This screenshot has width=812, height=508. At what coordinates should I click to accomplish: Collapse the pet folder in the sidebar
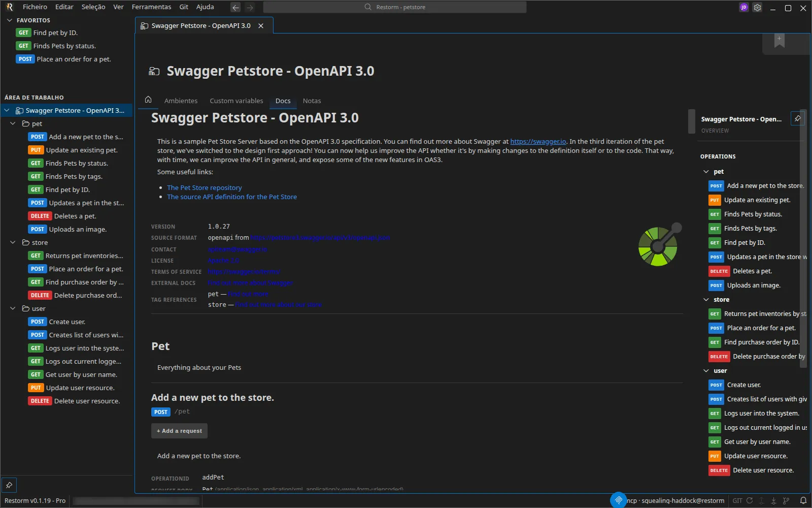tap(13, 123)
